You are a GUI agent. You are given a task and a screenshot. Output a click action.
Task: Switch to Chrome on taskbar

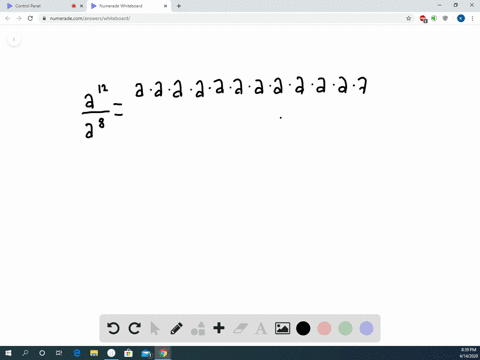click(x=163, y=353)
